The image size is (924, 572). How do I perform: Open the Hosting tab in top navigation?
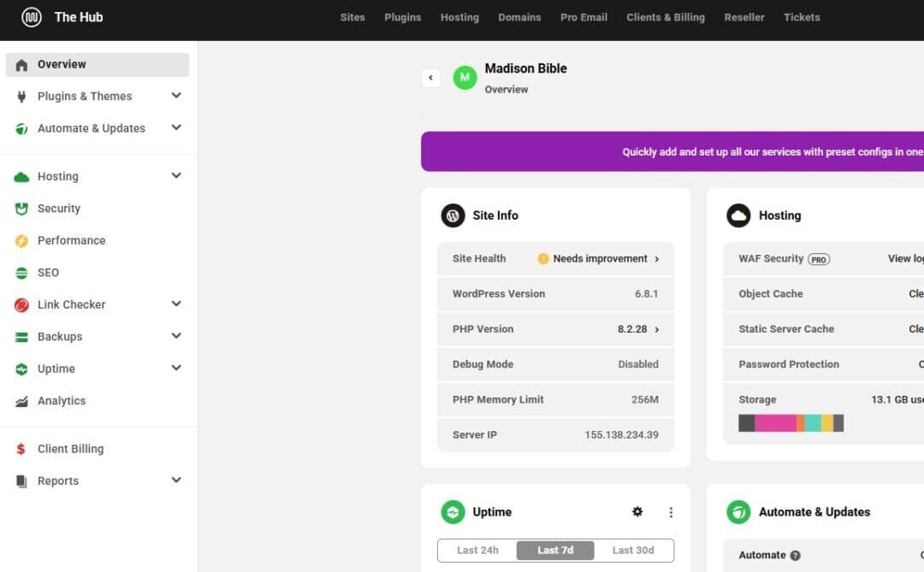click(x=459, y=17)
